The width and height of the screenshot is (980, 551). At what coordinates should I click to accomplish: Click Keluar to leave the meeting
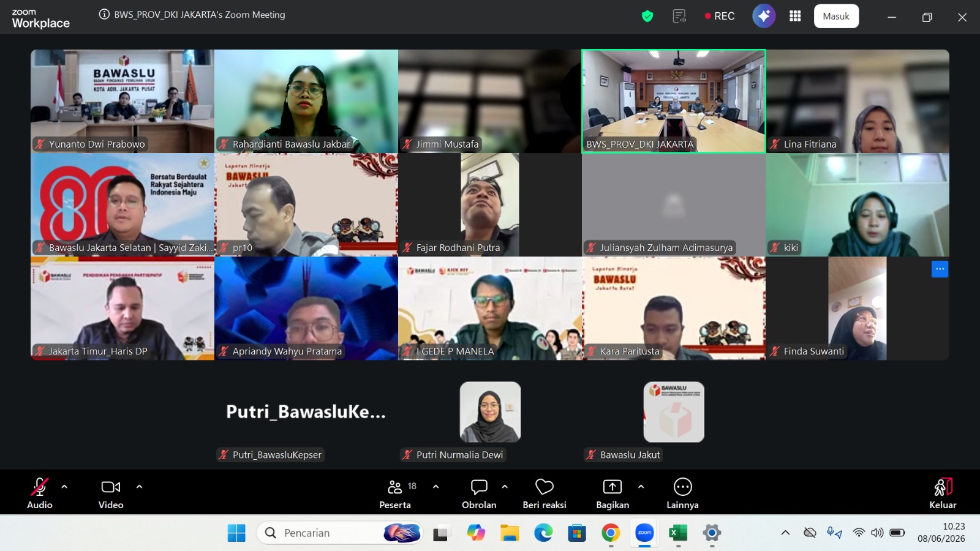coord(943,493)
